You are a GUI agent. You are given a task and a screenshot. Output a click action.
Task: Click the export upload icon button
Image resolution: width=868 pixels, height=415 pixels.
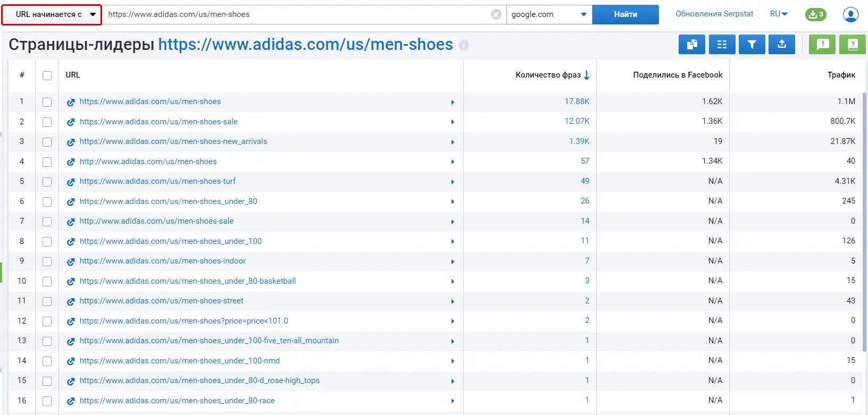(781, 45)
